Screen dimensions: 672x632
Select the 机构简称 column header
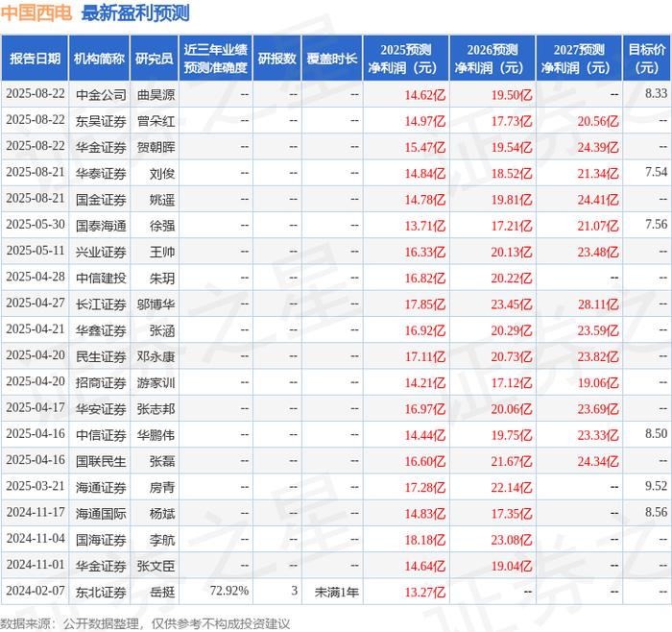pos(99,59)
